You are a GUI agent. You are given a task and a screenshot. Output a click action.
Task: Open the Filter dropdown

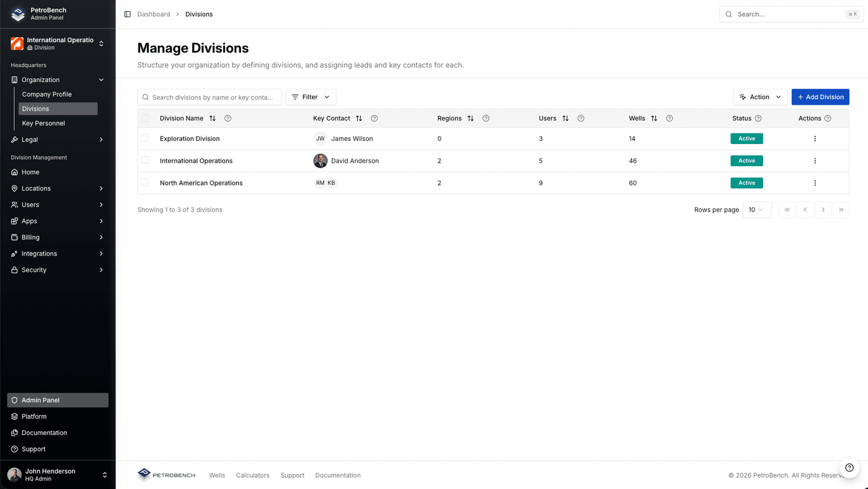click(310, 97)
